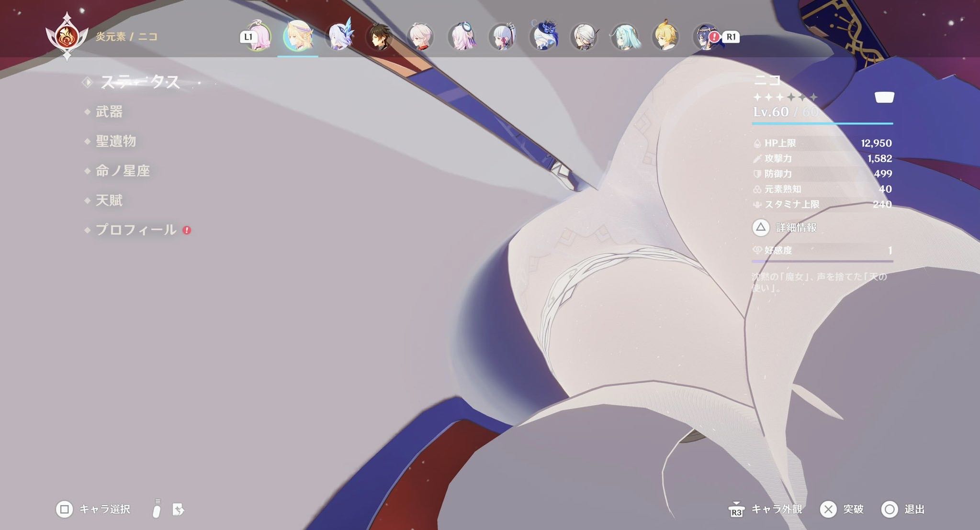Select the dark-haired male character portrait

pos(380,37)
